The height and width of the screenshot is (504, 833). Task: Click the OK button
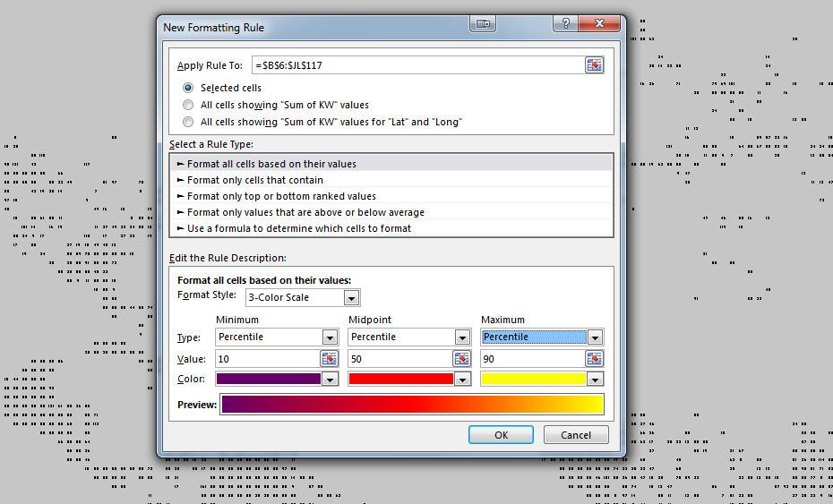point(501,435)
